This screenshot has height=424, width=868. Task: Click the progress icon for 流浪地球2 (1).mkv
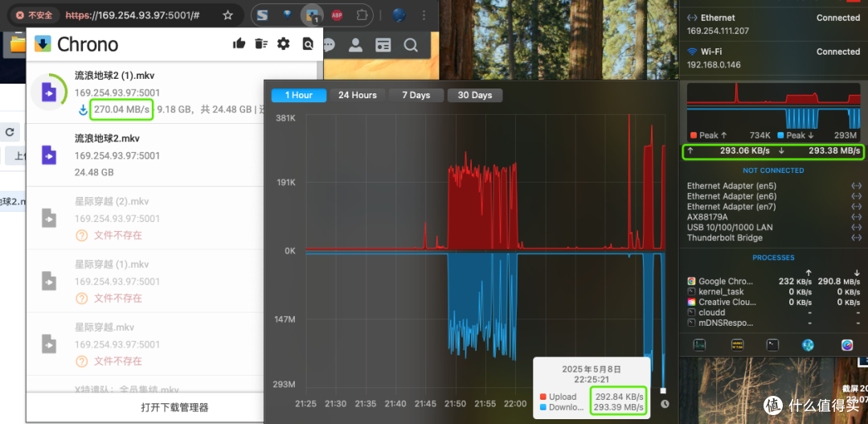[49, 92]
